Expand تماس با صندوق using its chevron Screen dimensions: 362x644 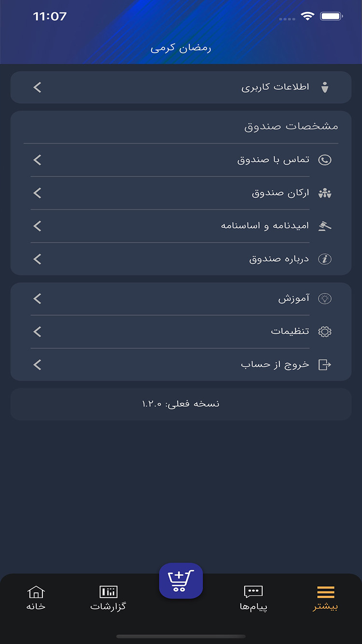37,159
